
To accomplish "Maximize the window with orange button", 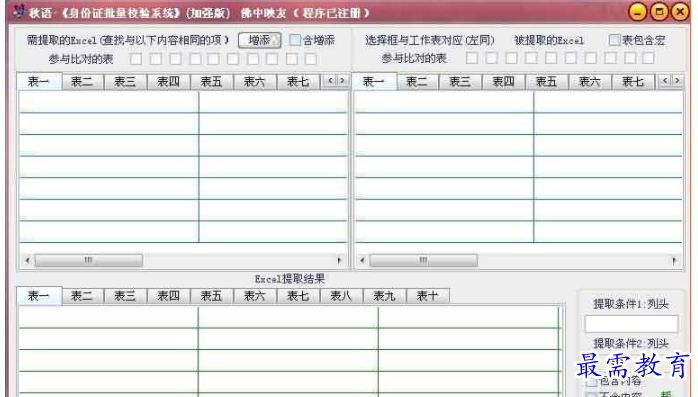I will 659,12.
